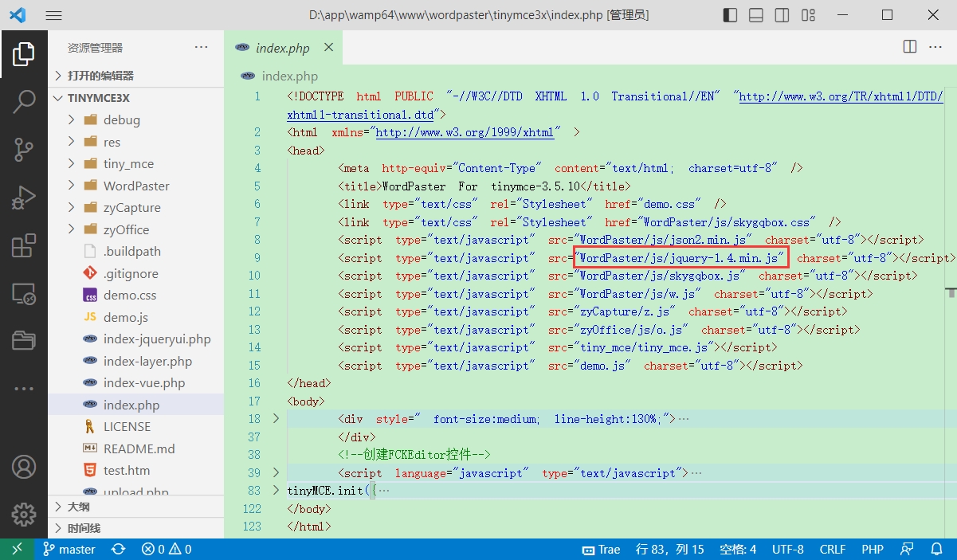Unfold the collapsed div at line 18

(x=276, y=418)
